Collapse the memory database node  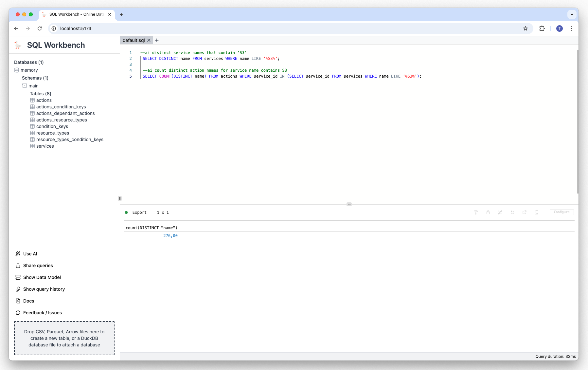[x=29, y=70]
